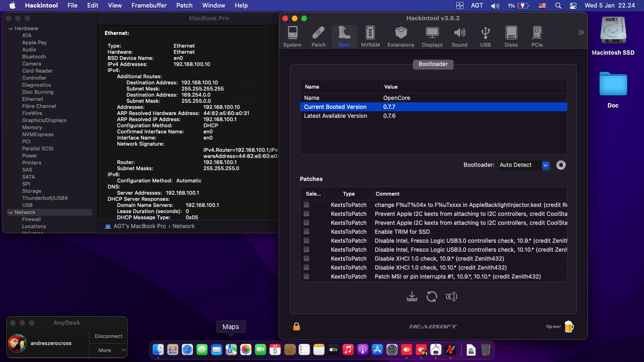This screenshot has width=644, height=362.
Task: Click the download icon below patches list
Action: coord(412,296)
